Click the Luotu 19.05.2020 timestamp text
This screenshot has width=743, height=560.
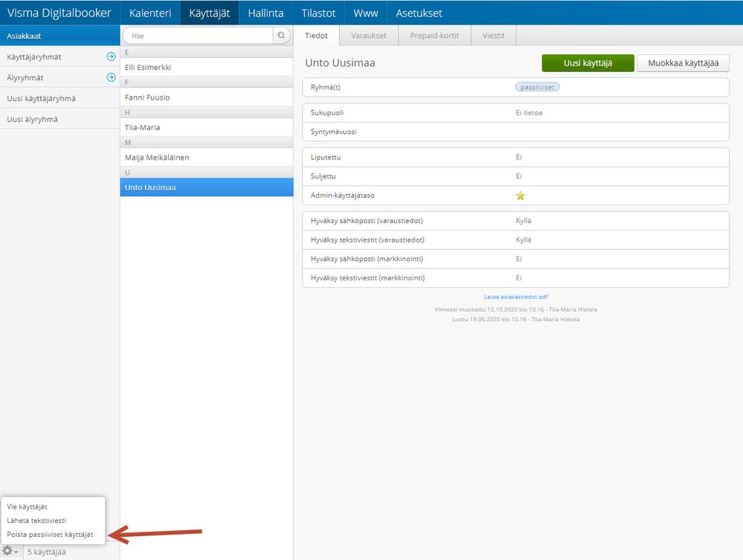tap(515, 319)
